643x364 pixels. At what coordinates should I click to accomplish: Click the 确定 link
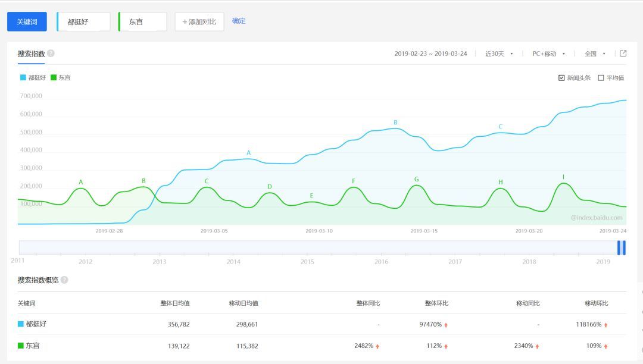click(x=239, y=21)
